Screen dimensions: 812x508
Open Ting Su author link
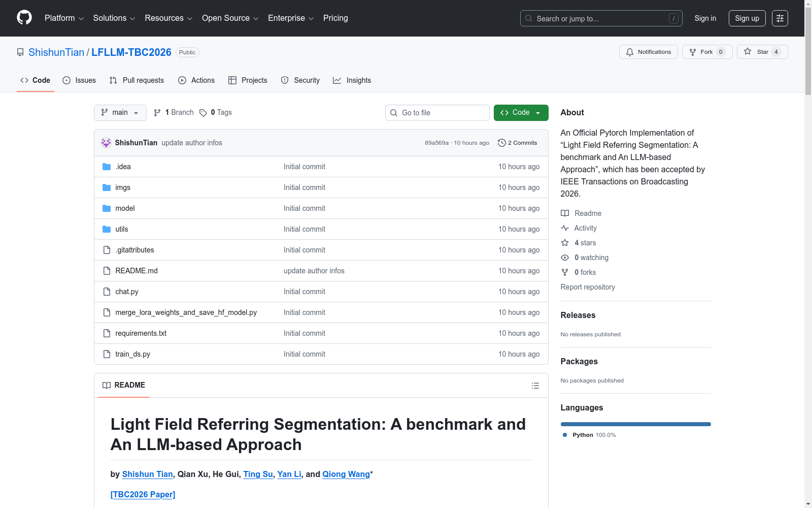[258, 474]
